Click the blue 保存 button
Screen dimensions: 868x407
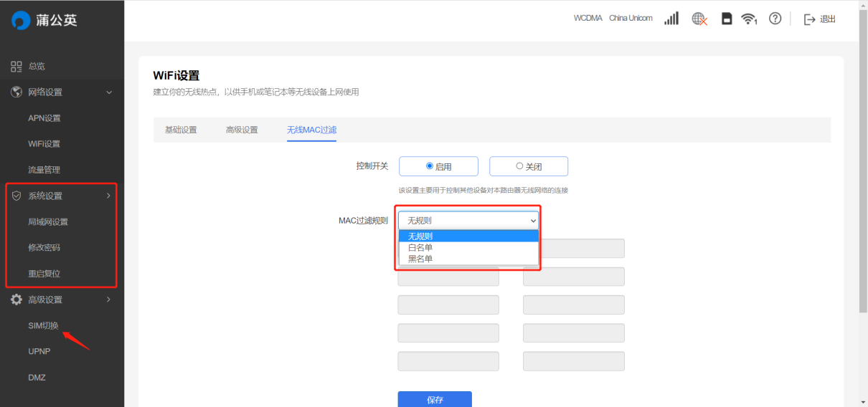pos(435,399)
